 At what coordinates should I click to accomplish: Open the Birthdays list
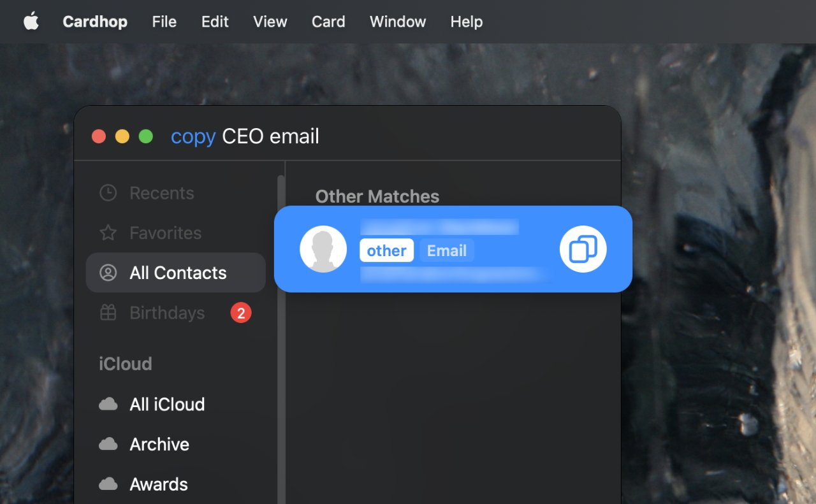[175, 313]
